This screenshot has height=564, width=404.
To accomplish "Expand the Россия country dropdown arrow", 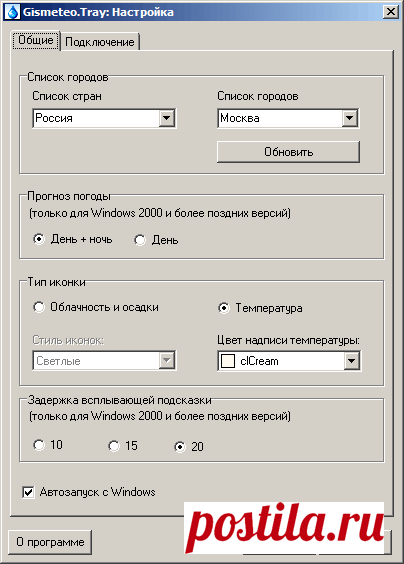I will pos(167,118).
